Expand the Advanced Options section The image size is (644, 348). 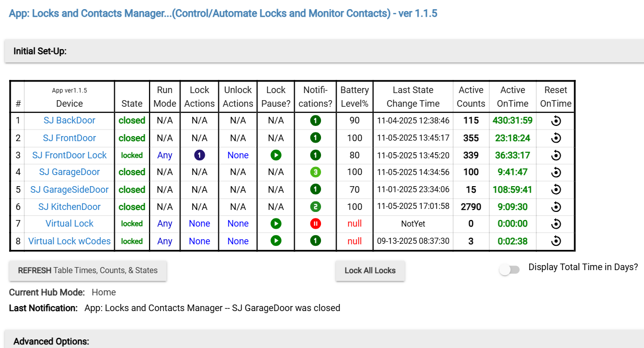(51, 341)
